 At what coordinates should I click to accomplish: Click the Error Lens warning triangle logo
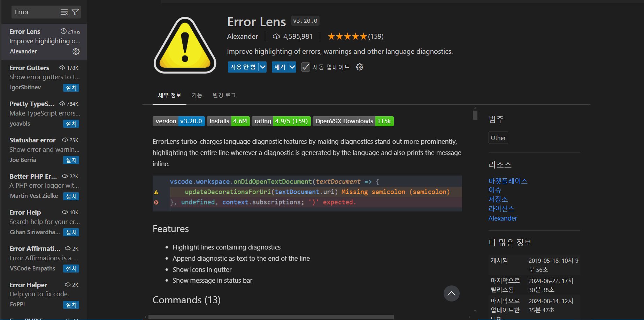tap(185, 45)
